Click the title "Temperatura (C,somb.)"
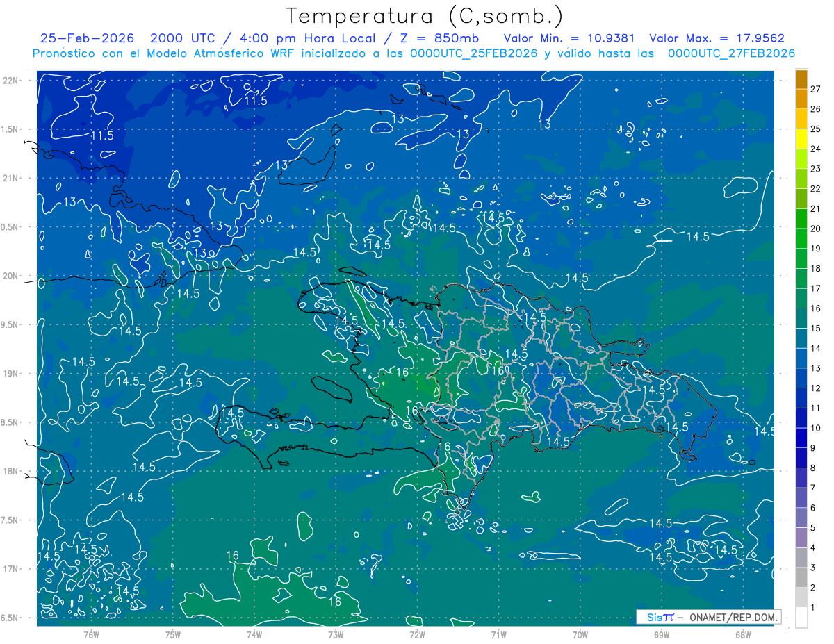This screenshot has height=644, width=834. [425, 17]
